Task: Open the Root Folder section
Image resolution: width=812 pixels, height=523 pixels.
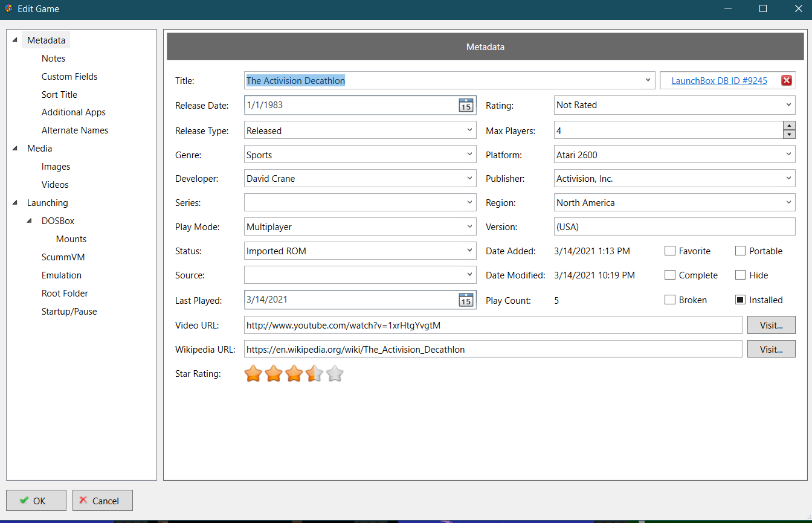Action: [x=65, y=294]
